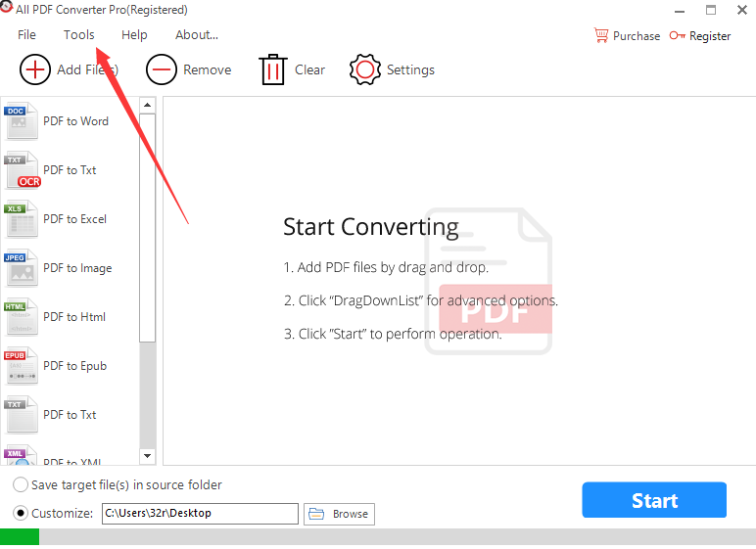Image resolution: width=756 pixels, height=549 pixels.
Task: Click the PDF to Html label
Action: 74,317
